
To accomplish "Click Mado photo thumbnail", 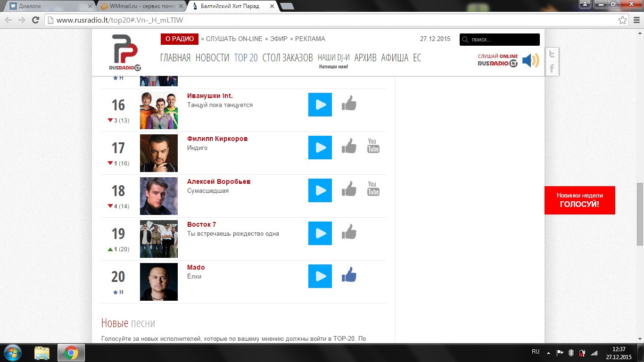I will (x=159, y=282).
